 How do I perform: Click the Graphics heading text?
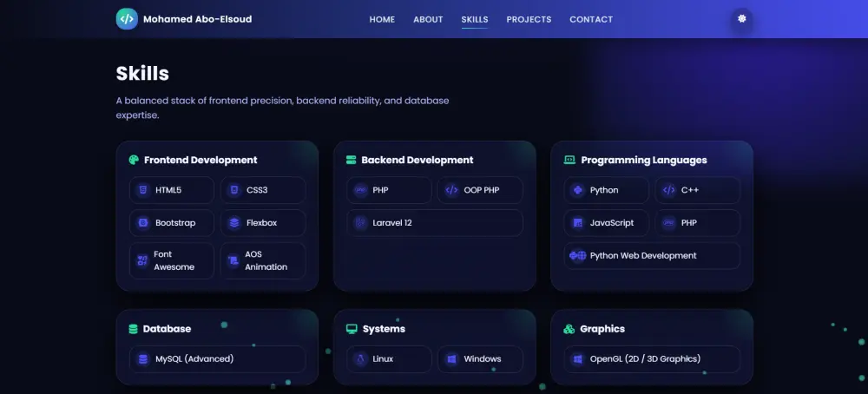(x=602, y=329)
